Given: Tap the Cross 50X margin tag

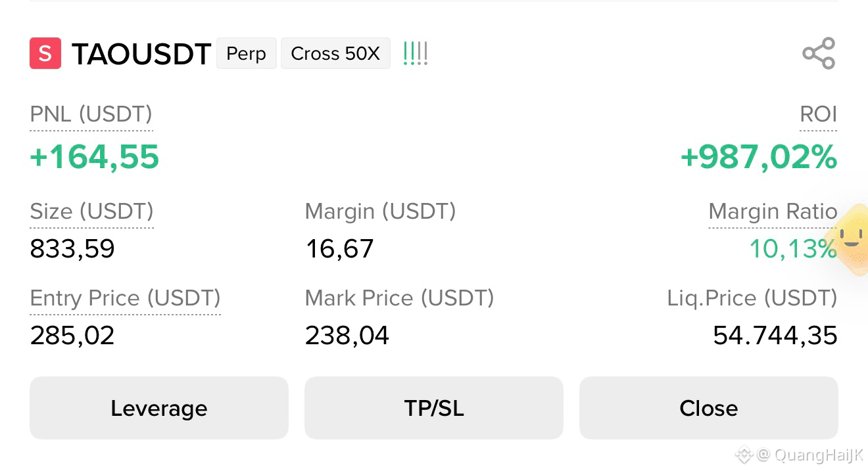Looking at the screenshot, I should (x=335, y=53).
